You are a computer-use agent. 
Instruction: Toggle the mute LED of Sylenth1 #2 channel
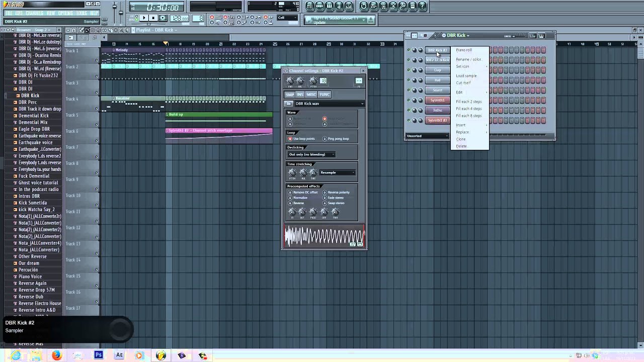tap(409, 121)
